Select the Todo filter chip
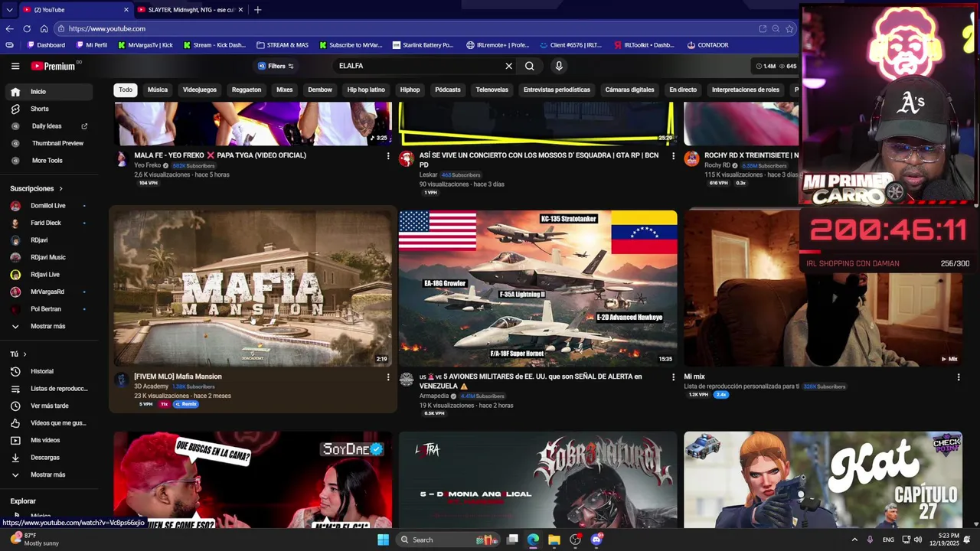 coord(126,90)
